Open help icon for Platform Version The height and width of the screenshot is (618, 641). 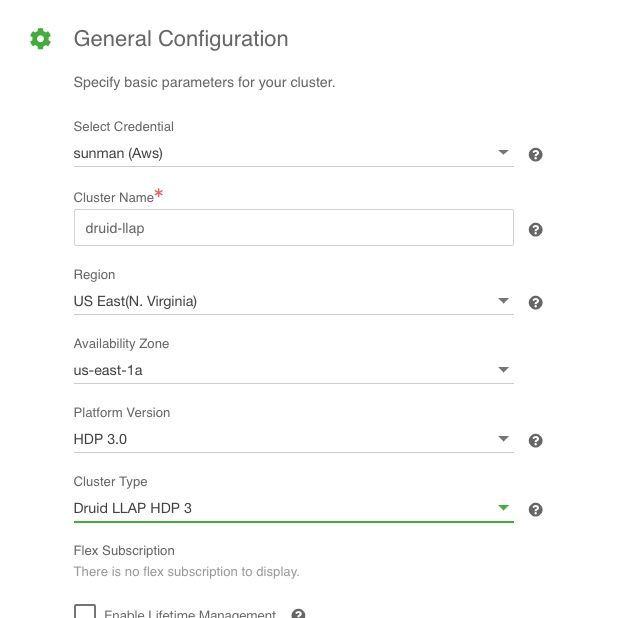click(x=535, y=440)
